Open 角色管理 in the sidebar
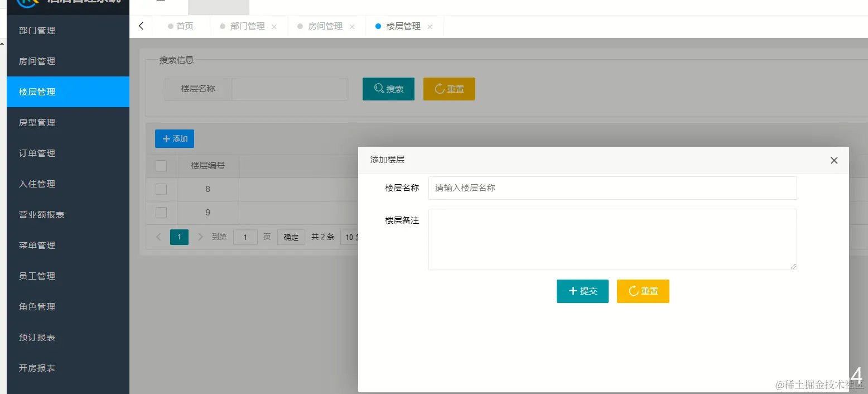The image size is (868, 394). [x=68, y=307]
